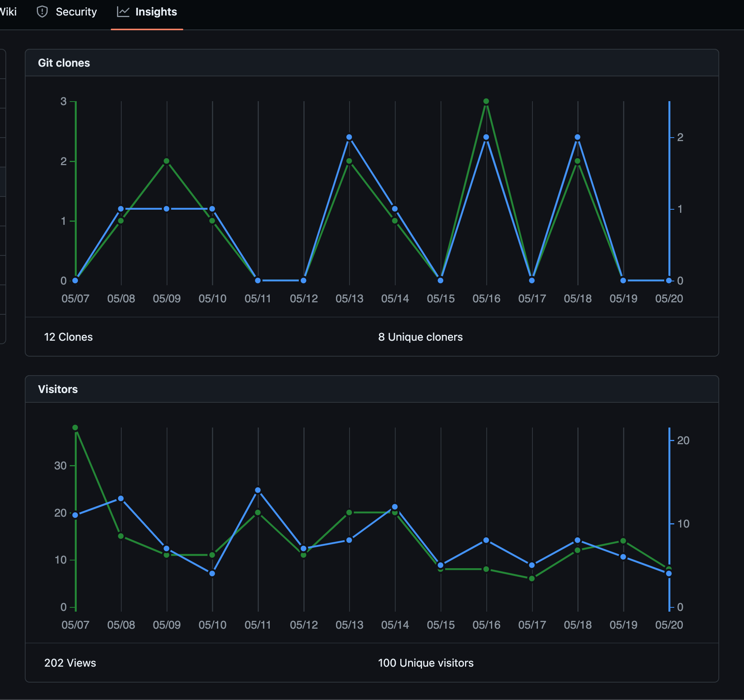Click the blue unique visitors point on 05/11
Image resolution: width=744 pixels, height=700 pixels.
[x=258, y=490]
